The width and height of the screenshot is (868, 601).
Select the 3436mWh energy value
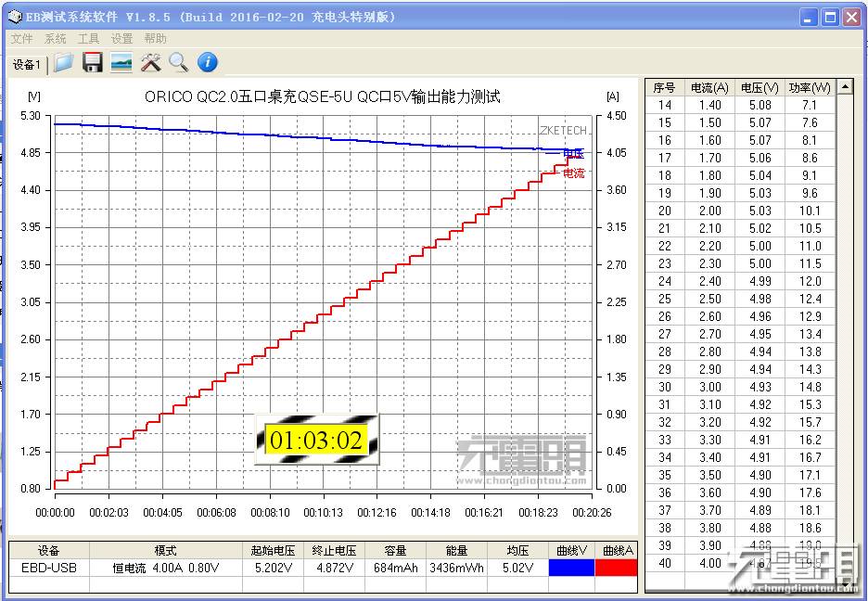(456, 568)
